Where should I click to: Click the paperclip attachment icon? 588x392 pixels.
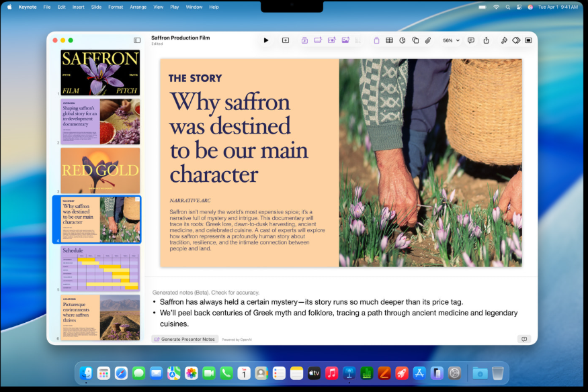[428, 40]
